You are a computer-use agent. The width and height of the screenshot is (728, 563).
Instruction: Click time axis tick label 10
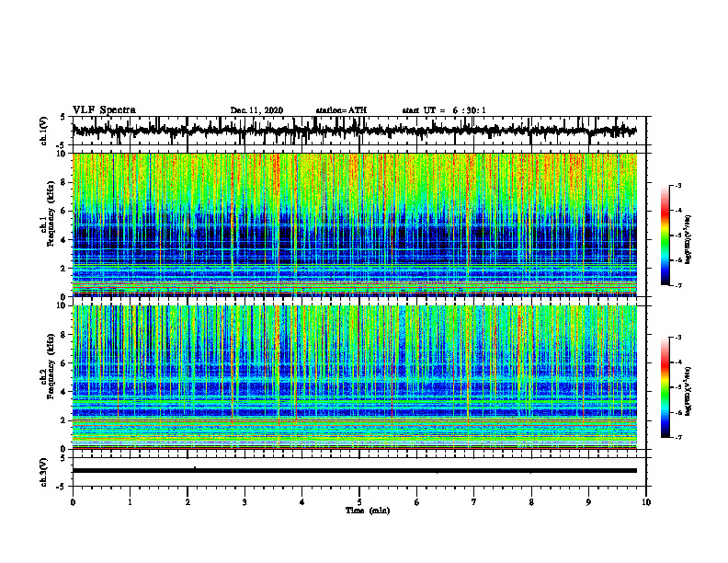click(646, 502)
